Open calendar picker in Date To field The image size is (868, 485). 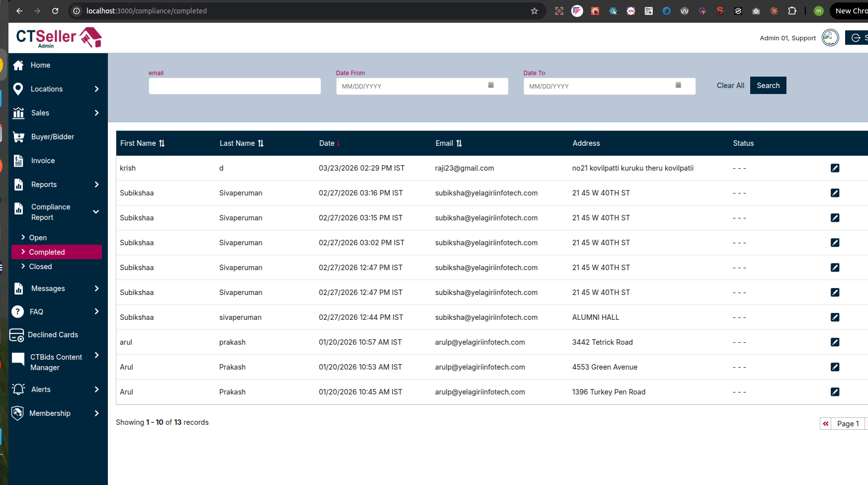[678, 86]
